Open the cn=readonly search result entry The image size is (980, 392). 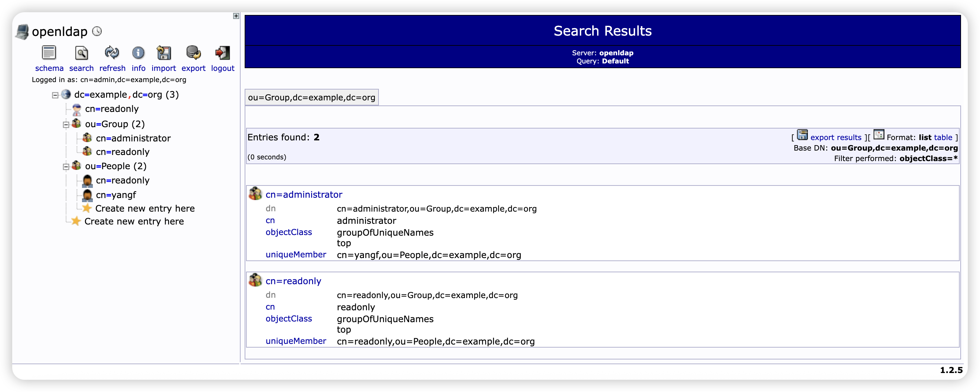[293, 280]
